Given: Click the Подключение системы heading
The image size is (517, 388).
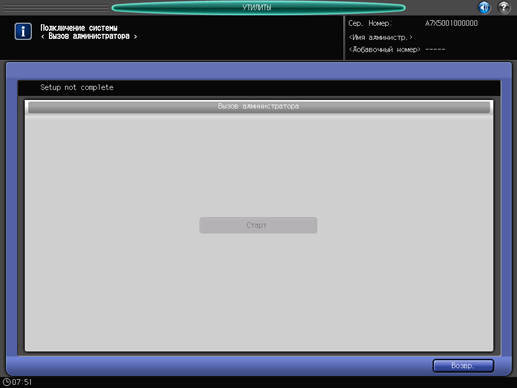Looking at the screenshot, I should point(79,28).
